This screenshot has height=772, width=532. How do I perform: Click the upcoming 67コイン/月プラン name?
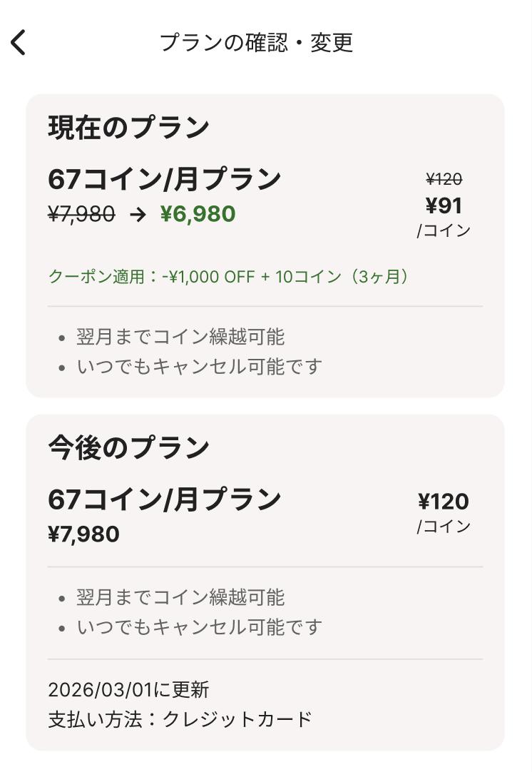pos(164,499)
